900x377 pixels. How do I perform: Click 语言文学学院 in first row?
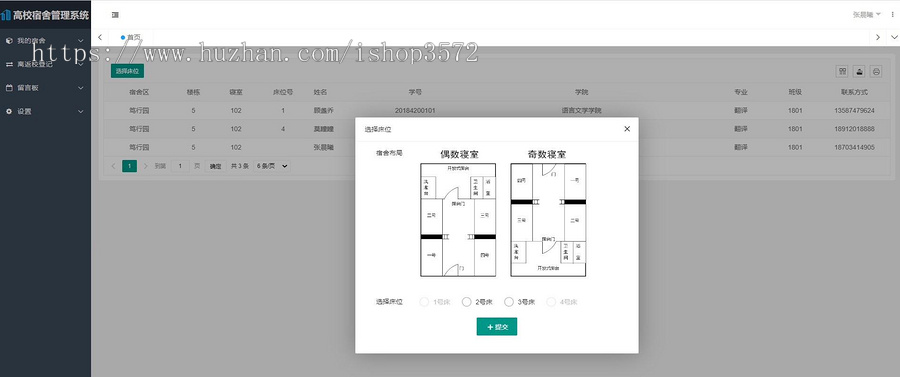click(x=581, y=110)
